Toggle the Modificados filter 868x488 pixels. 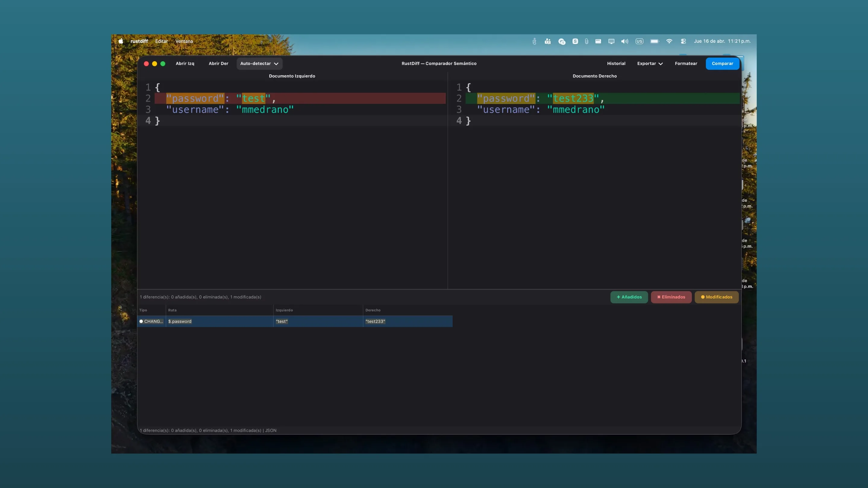point(716,297)
